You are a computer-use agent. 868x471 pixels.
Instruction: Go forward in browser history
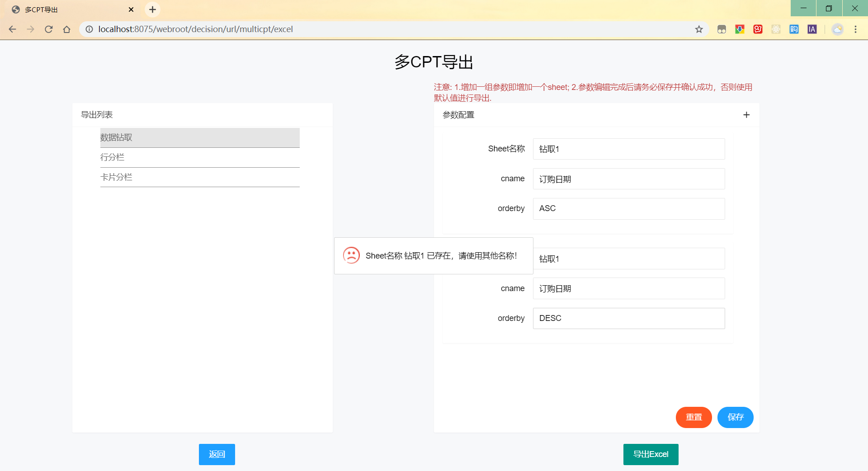click(x=30, y=29)
